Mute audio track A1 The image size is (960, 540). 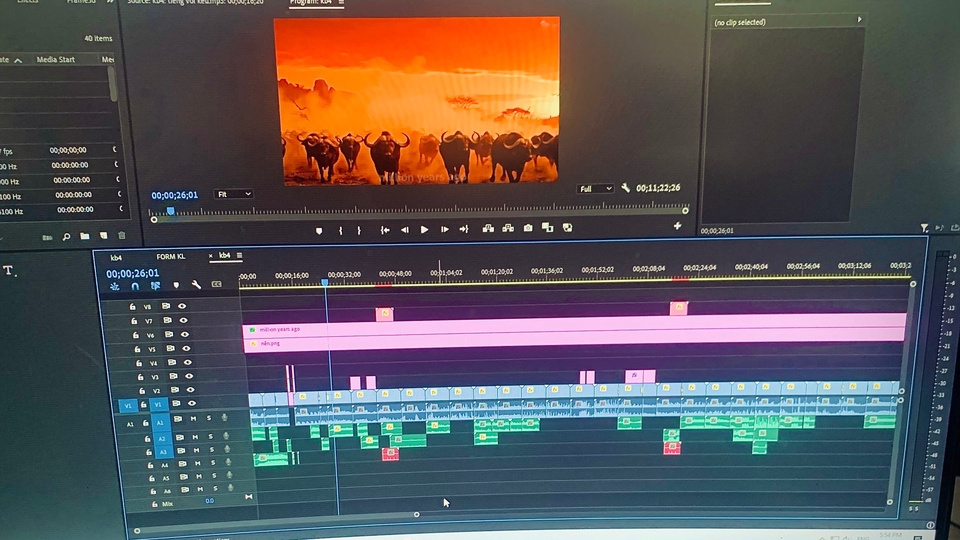[x=193, y=418]
